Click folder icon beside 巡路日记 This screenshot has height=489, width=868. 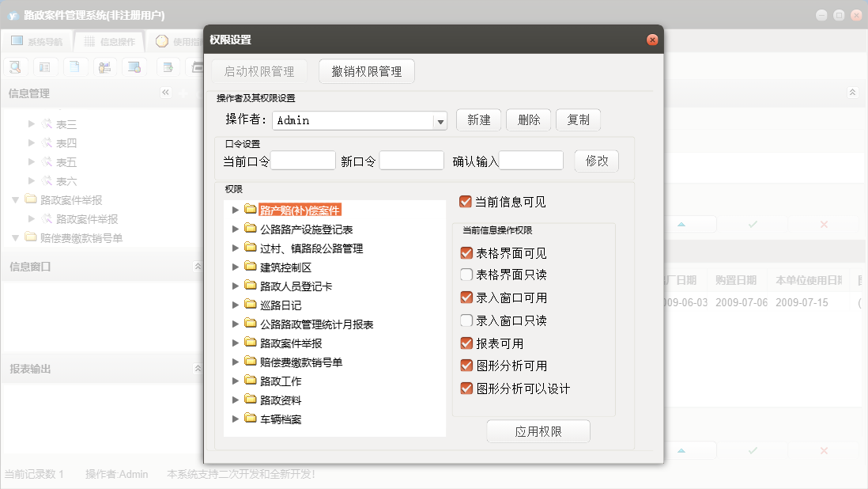tap(251, 304)
